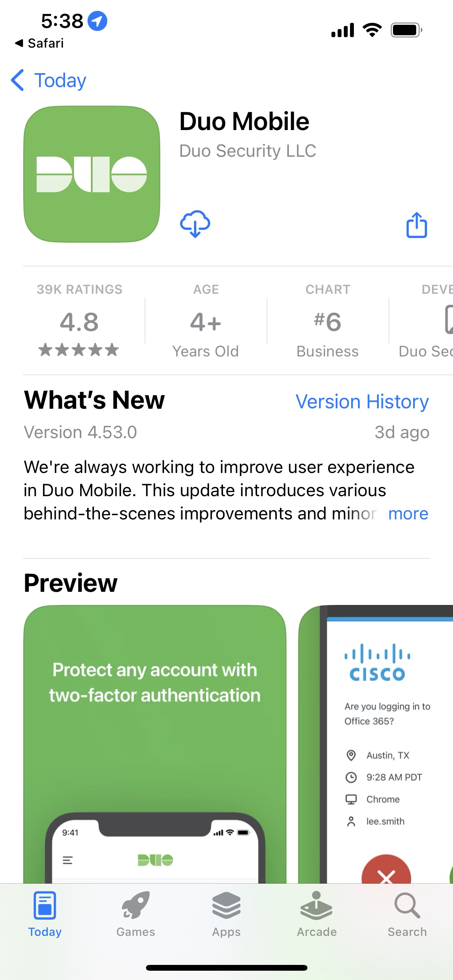
Task: Open Version History
Action: [362, 401]
